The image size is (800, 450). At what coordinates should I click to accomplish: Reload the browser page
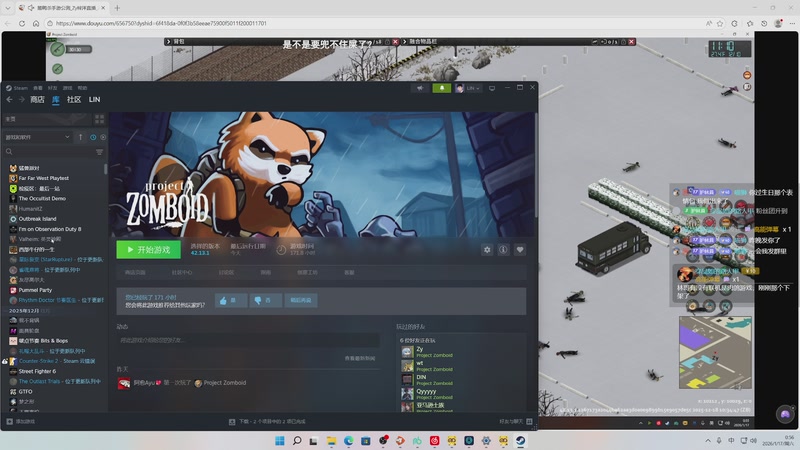pyautogui.click(x=21, y=23)
